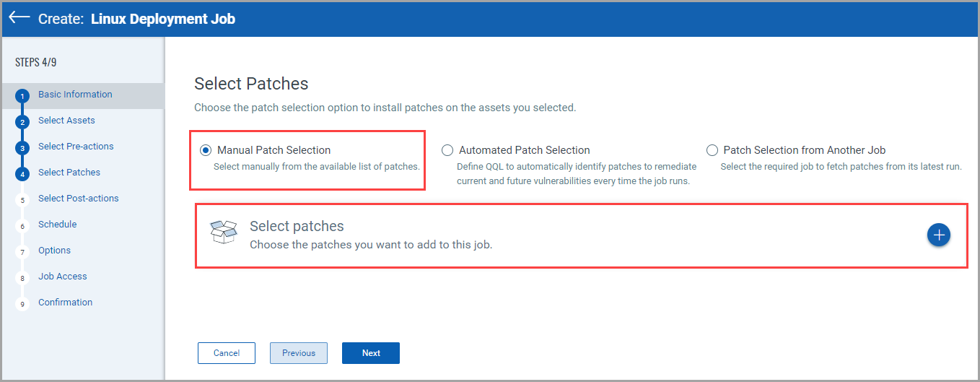The height and width of the screenshot is (382, 980).
Task: Click the 'STEPS 4/9' label
Action: coord(35,62)
